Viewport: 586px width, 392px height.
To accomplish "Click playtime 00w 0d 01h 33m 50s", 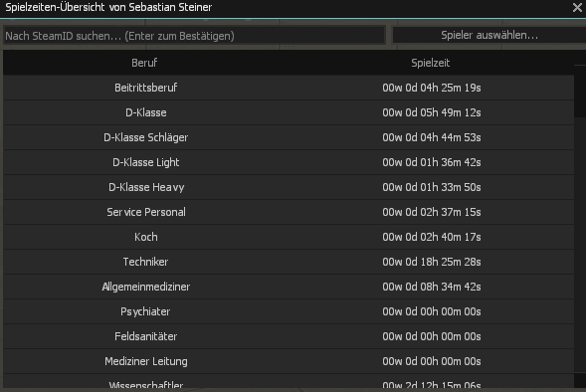I will click(x=431, y=187).
